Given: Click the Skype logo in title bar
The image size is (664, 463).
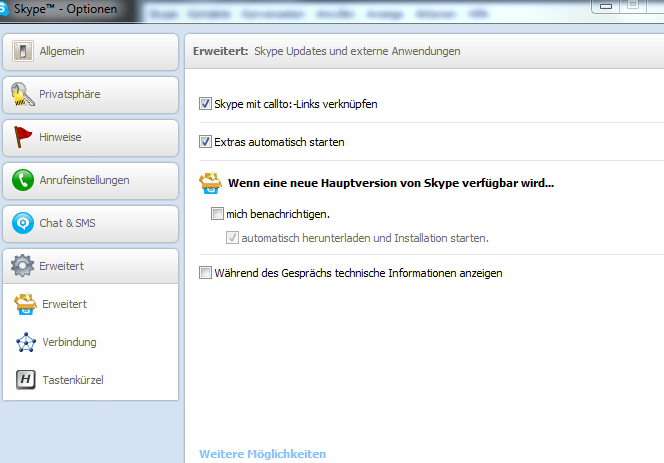Looking at the screenshot, I should point(3,9).
